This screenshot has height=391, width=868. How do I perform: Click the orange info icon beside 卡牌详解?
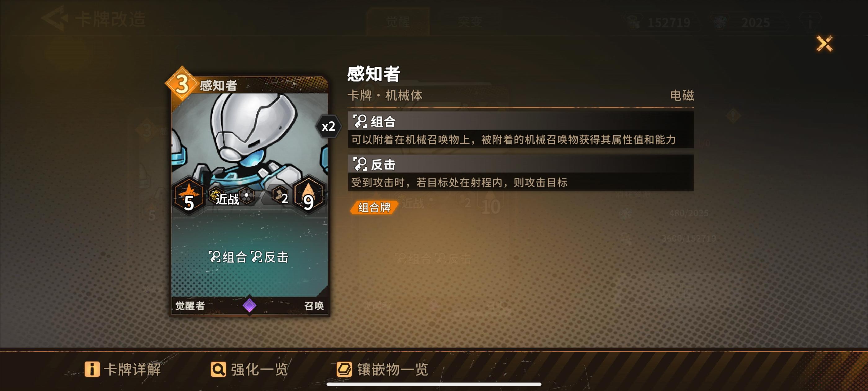[92, 369]
